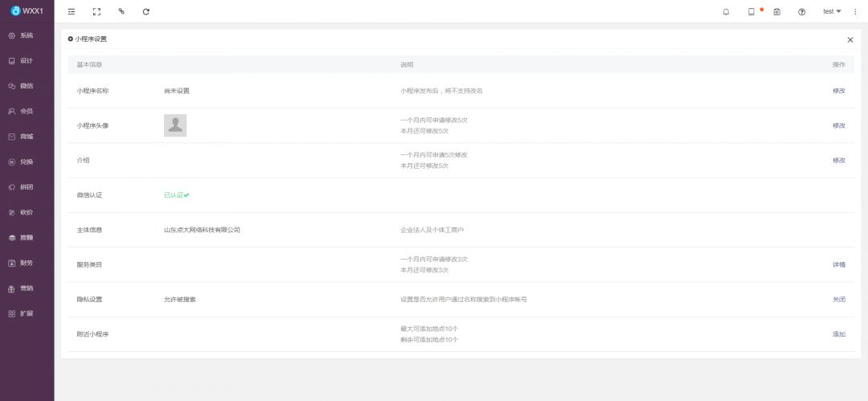Open the clipboard icon in the top bar
Image resolution: width=868 pixels, height=401 pixels.
pos(776,11)
